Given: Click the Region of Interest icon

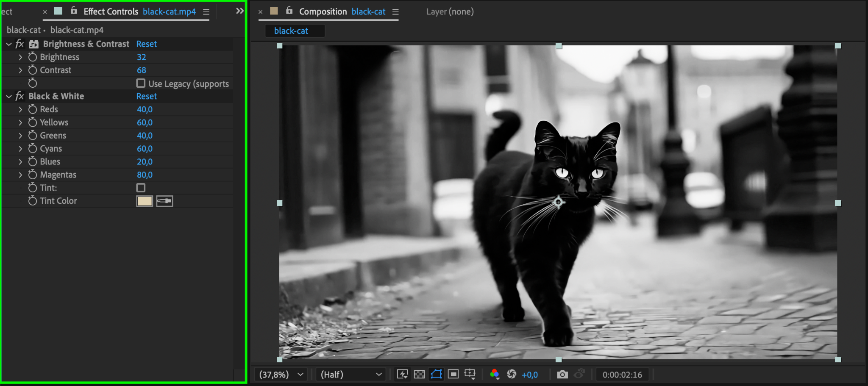Looking at the screenshot, I should click(x=453, y=374).
